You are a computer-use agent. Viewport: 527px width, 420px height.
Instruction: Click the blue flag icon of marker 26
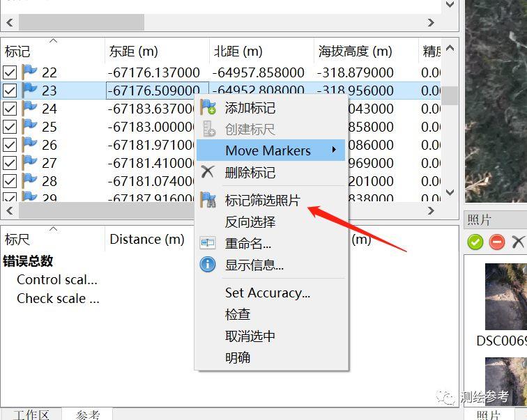coord(29,144)
